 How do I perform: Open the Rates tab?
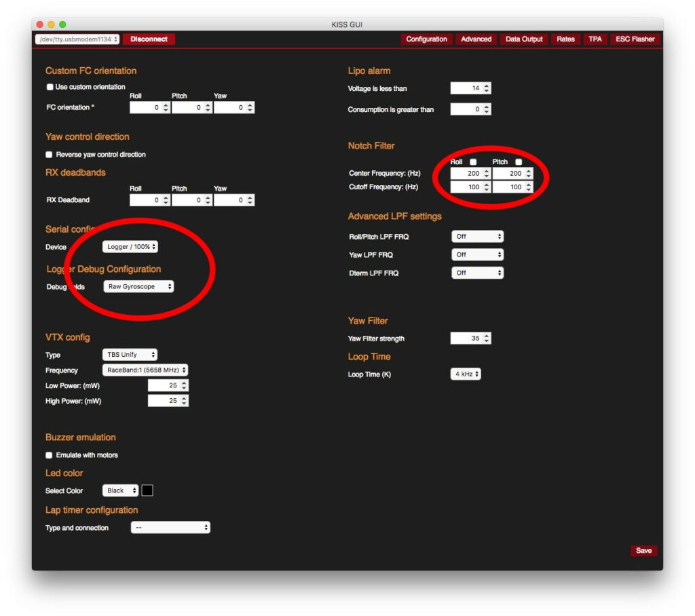(x=565, y=39)
